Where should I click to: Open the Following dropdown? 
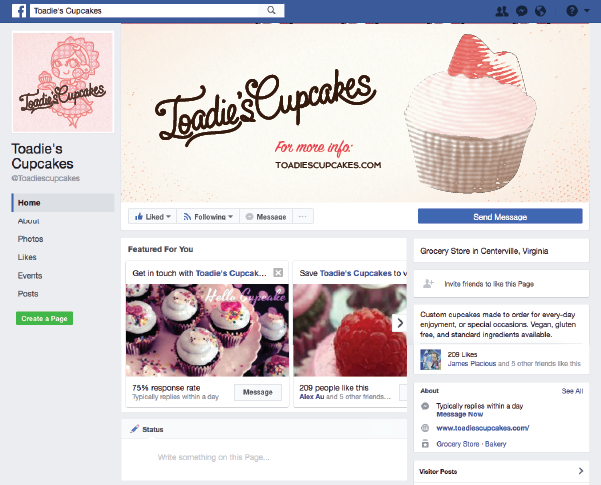(x=208, y=217)
